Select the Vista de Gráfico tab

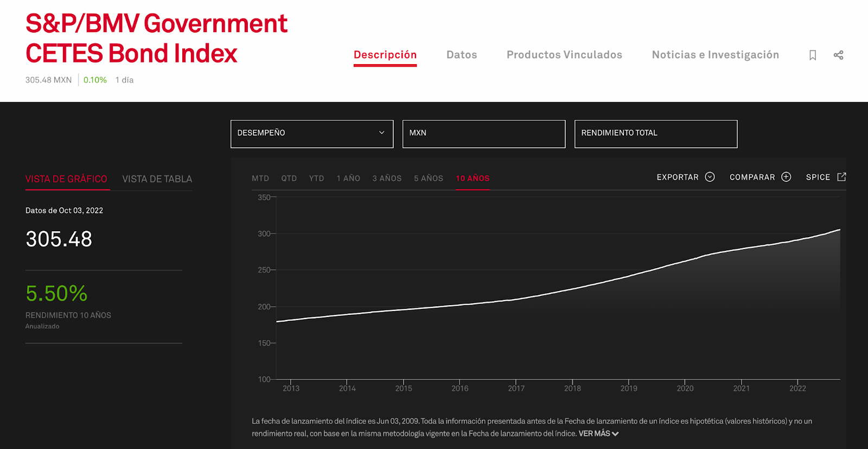pyautogui.click(x=66, y=179)
